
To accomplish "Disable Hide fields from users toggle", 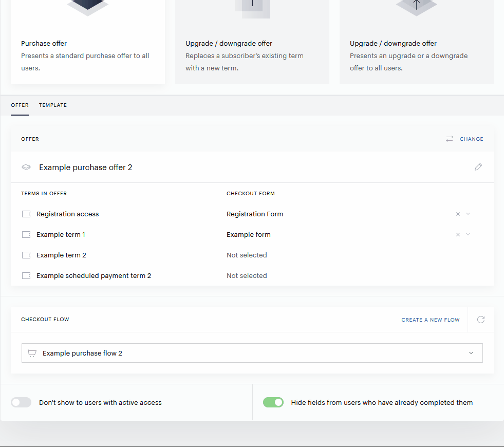I will (x=273, y=402).
